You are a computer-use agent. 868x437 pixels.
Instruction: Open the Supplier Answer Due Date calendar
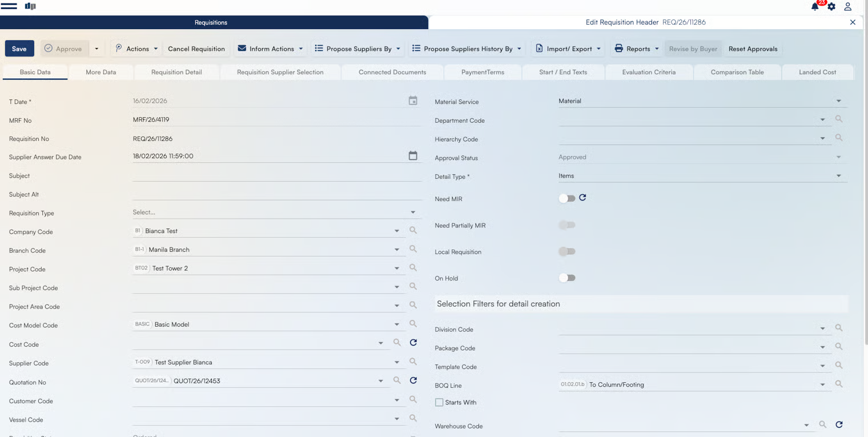[413, 156]
